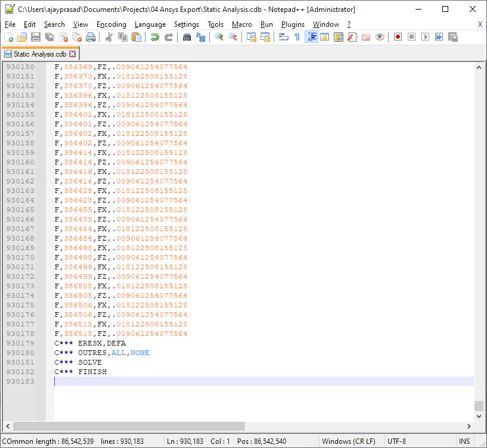Open the Encoding menu
Image resolution: width=487 pixels, height=448 pixels.
pos(111,24)
